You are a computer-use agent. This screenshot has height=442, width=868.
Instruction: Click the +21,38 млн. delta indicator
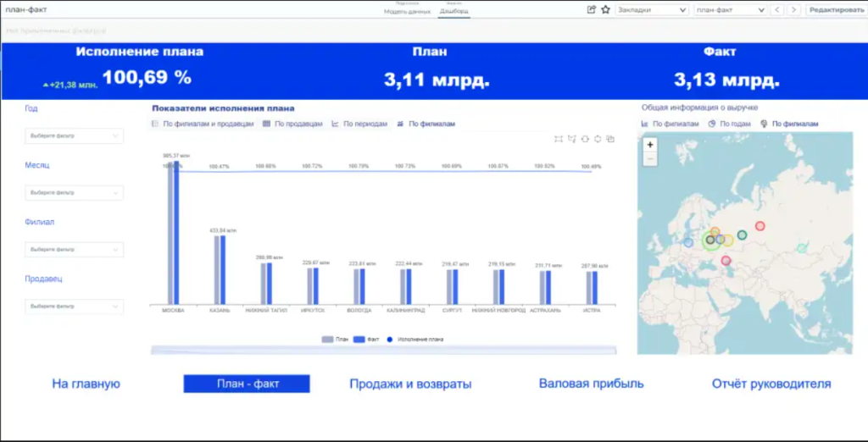70,85
